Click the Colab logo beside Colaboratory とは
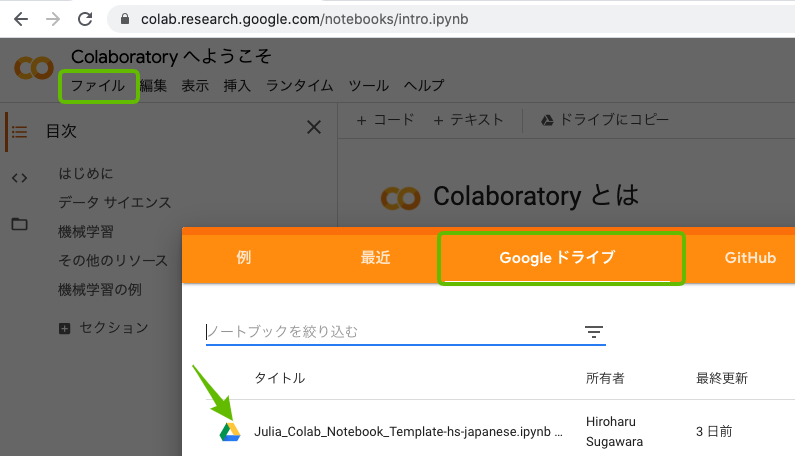The height and width of the screenshot is (456, 795). (401, 198)
